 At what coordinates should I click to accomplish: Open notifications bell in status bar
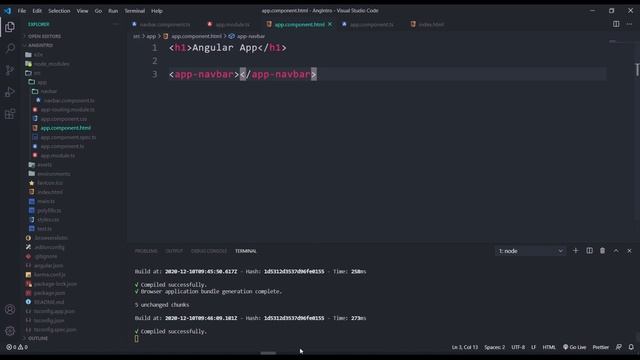point(631,347)
